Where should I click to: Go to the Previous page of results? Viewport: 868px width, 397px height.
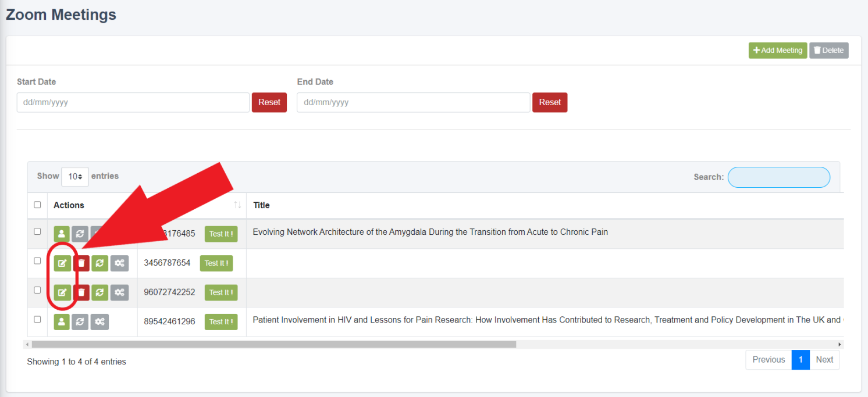click(x=769, y=360)
